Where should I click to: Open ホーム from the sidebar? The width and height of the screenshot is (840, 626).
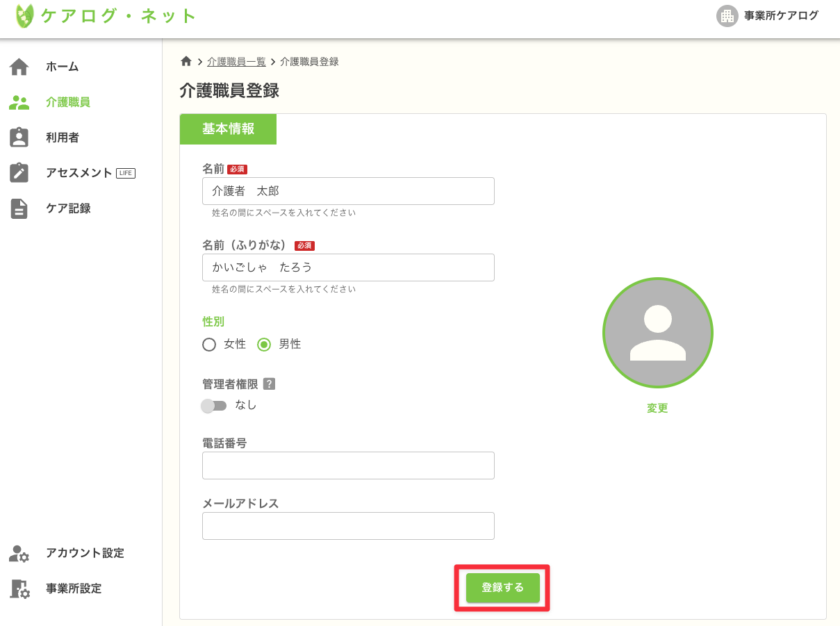[61, 66]
